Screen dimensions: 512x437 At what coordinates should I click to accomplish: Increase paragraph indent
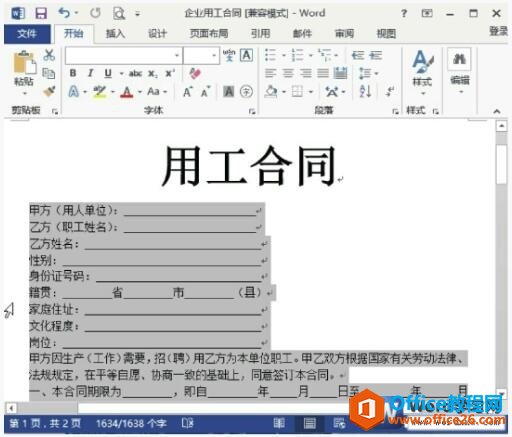[x=376, y=55]
